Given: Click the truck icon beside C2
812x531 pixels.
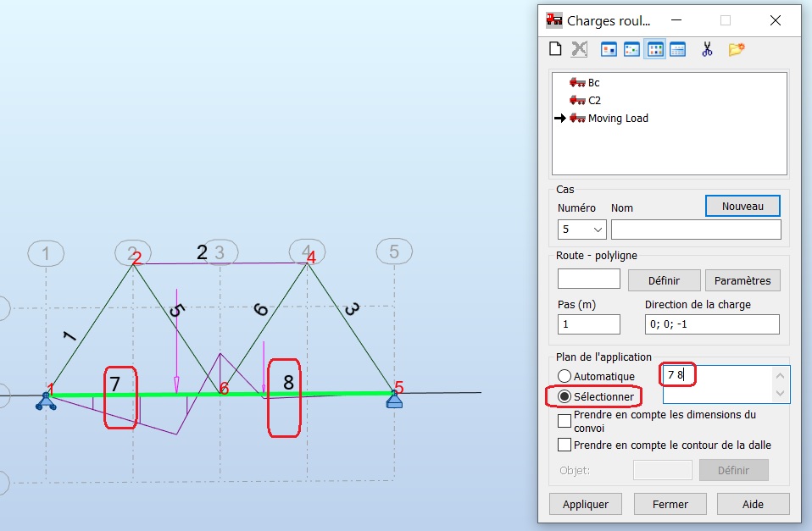Looking at the screenshot, I should point(577,101).
